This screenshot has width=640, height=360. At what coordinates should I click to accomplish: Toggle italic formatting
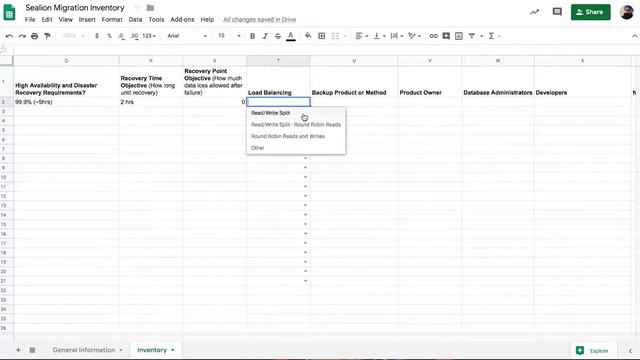[x=265, y=36]
